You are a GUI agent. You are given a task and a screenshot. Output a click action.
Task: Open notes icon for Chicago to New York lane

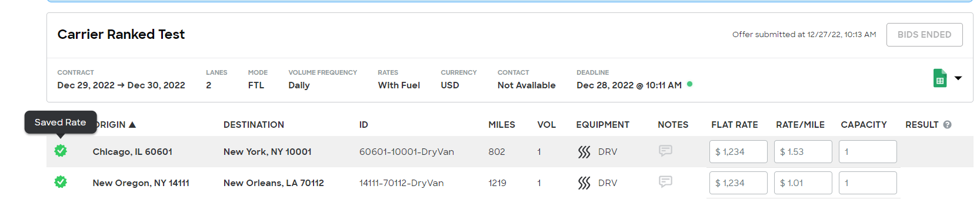pyautogui.click(x=665, y=151)
